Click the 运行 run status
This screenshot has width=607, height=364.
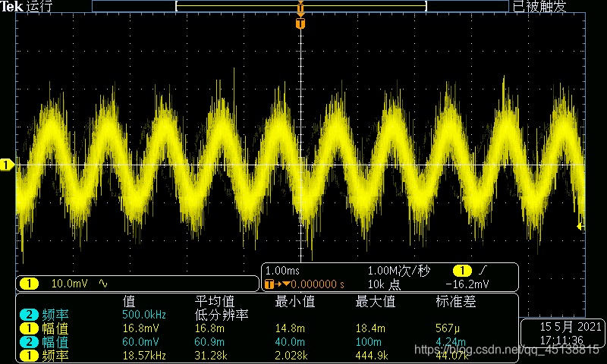coord(39,6)
